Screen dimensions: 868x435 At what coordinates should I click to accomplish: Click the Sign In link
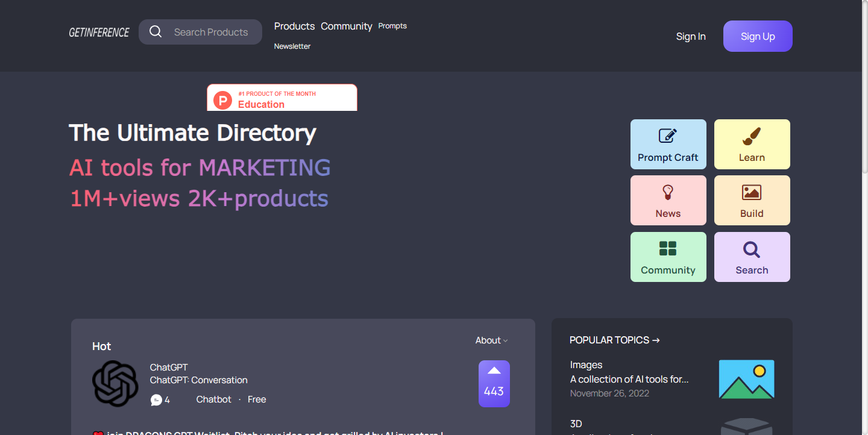coord(691,36)
